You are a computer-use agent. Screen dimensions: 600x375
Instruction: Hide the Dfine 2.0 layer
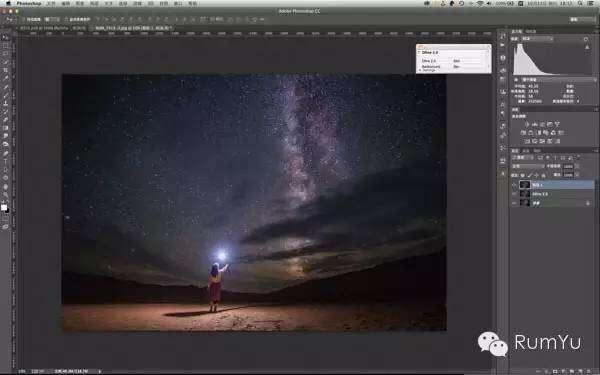(514, 194)
